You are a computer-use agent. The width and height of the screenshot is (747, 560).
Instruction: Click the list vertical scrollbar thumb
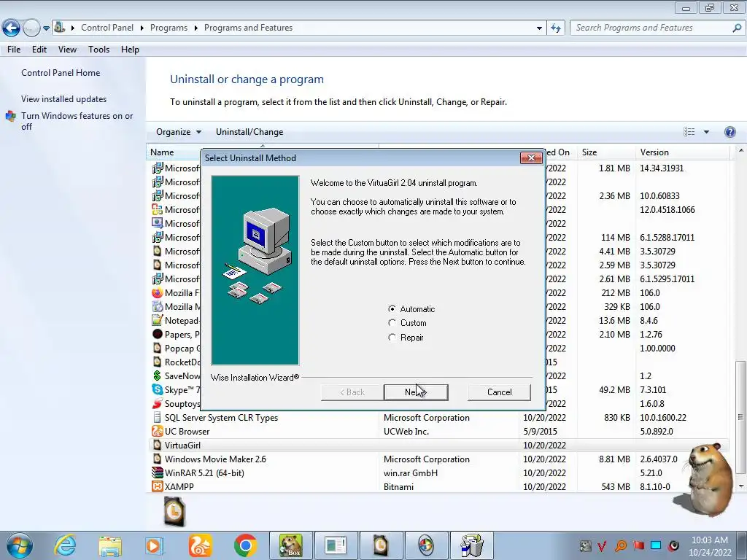[x=740, y=416]
